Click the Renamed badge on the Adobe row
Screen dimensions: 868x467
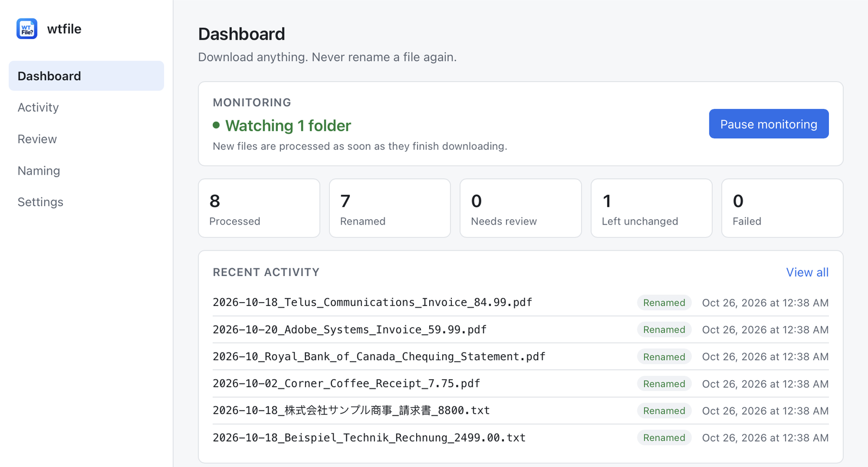664,330
